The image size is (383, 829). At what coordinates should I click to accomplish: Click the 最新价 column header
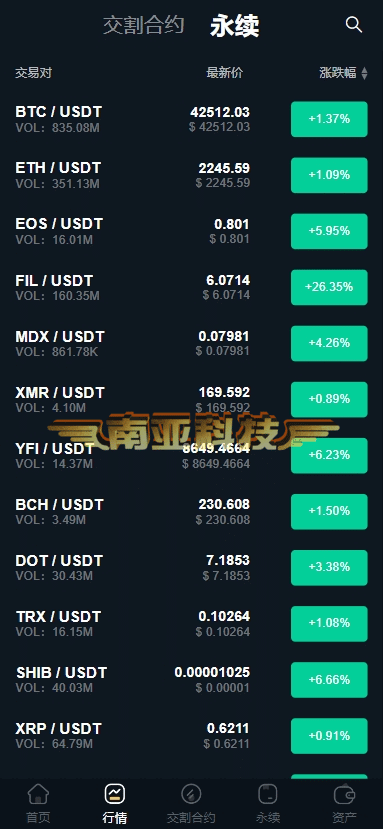tap(225, 73)
